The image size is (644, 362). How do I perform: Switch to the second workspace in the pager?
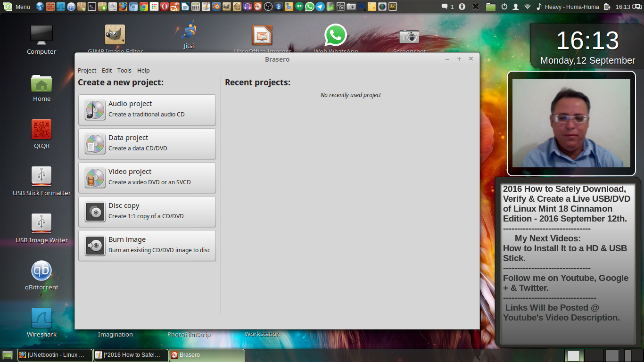[594, 355]
